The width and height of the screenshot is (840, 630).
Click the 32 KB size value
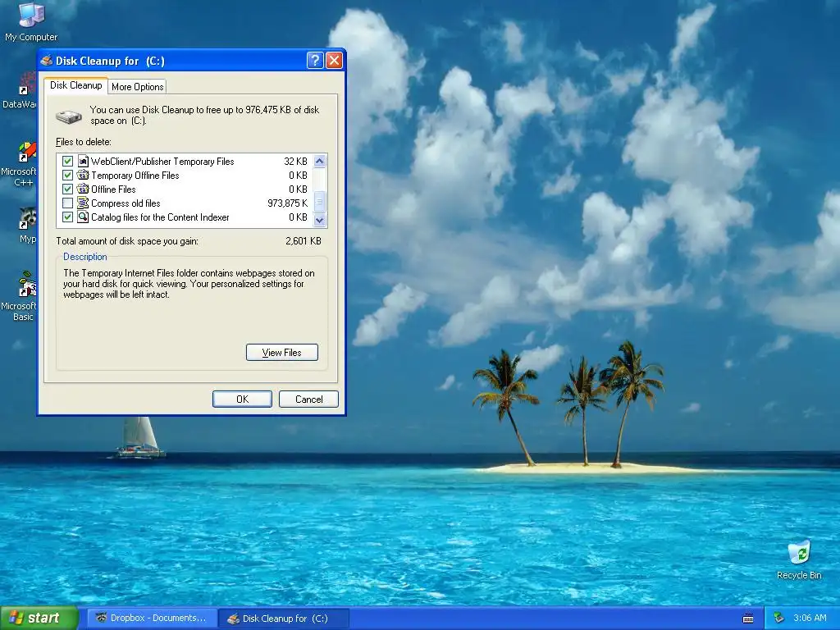295,162
